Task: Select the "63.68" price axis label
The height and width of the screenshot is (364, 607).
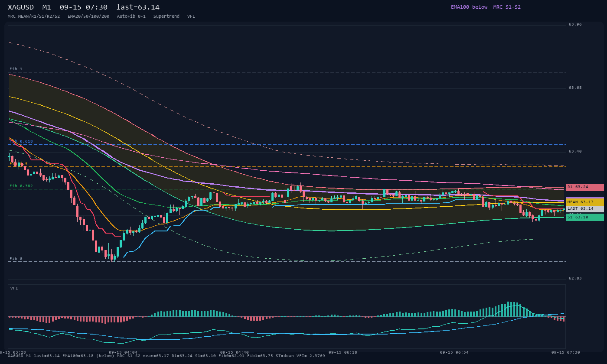Action: [x=575, y=88]
